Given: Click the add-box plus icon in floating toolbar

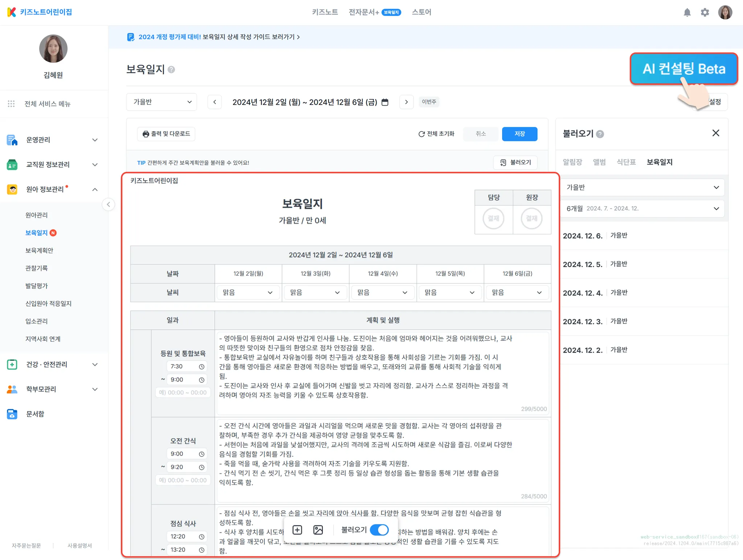Looking at the screenshot, I should pos(297,530).
